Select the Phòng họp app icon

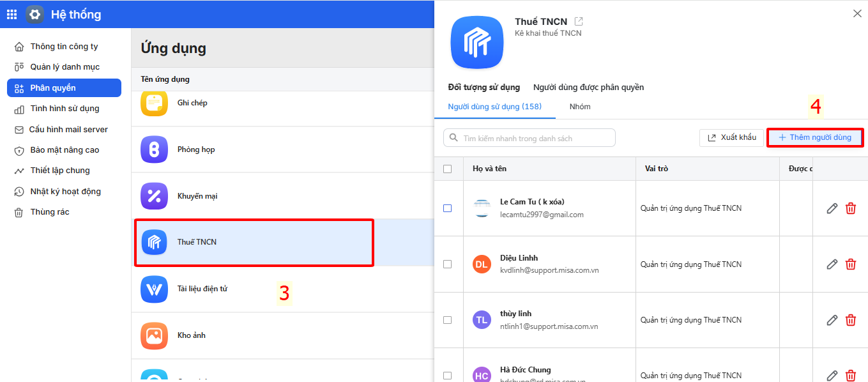[154, 149]
